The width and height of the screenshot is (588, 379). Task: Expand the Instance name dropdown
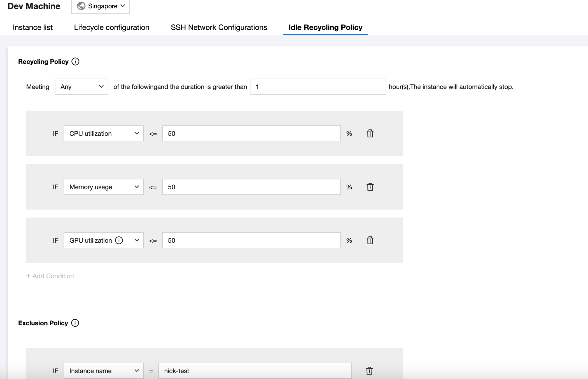(x=104, y=371)
